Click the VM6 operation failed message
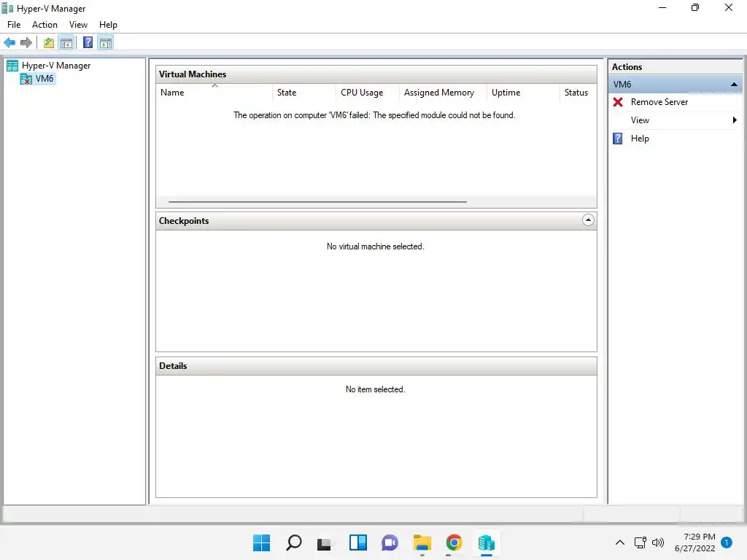This screenshot has width=747, height=560. pyautogui.click(x=374, y=115)
